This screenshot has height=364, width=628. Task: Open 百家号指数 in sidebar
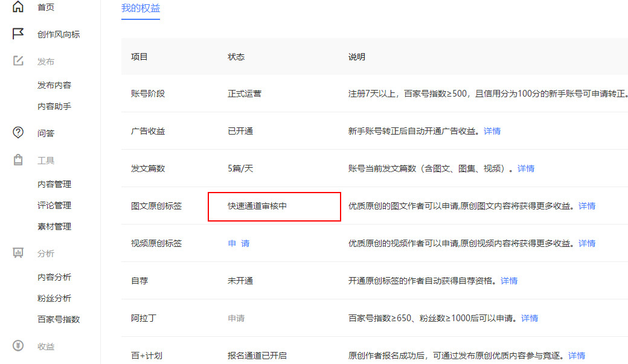click(x=59, y=319)
